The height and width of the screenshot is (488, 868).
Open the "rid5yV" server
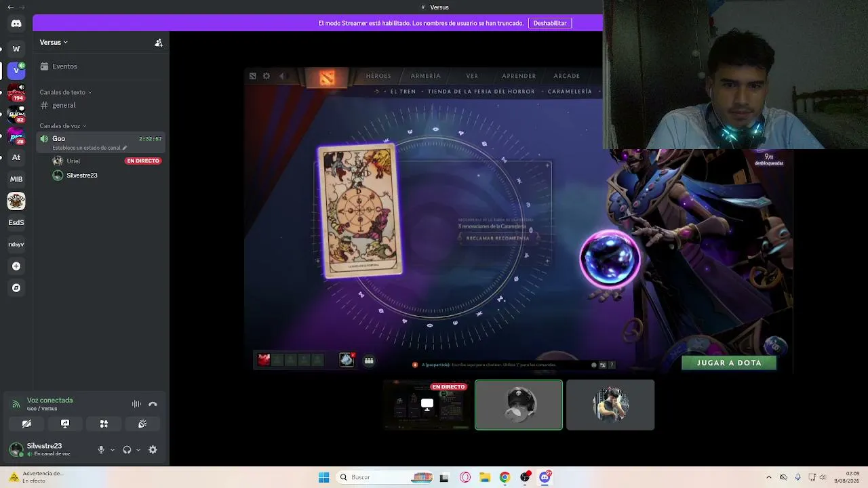(16, 244)
